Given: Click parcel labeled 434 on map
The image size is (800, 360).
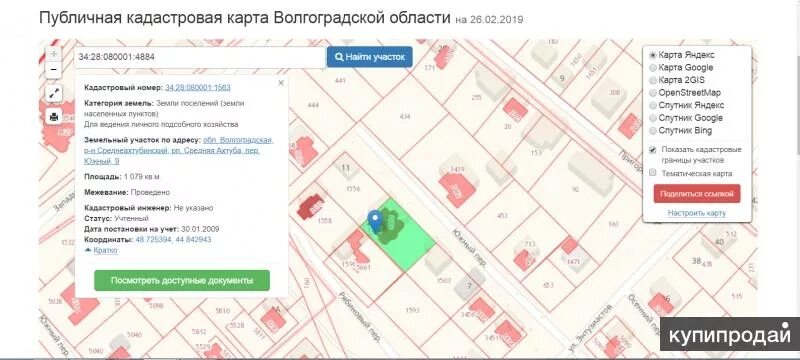Looking at the screenshot, I should (405, 117).
